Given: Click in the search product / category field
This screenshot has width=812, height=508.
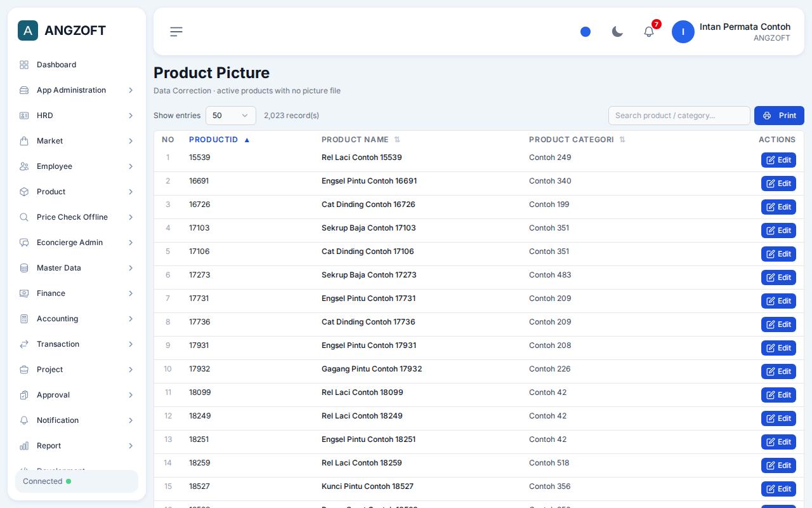Looking at the screenshot, I should (x=679, y=116).
